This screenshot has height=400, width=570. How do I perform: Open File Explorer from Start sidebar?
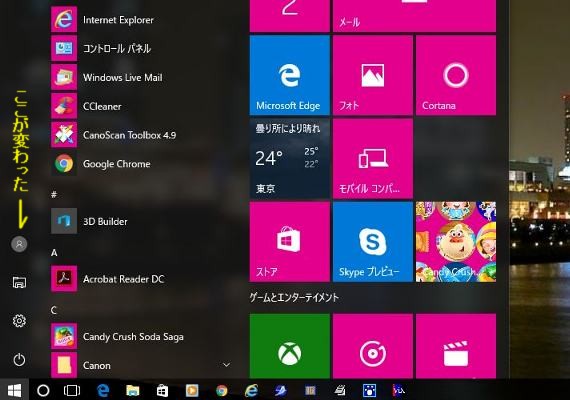(19, 283)
